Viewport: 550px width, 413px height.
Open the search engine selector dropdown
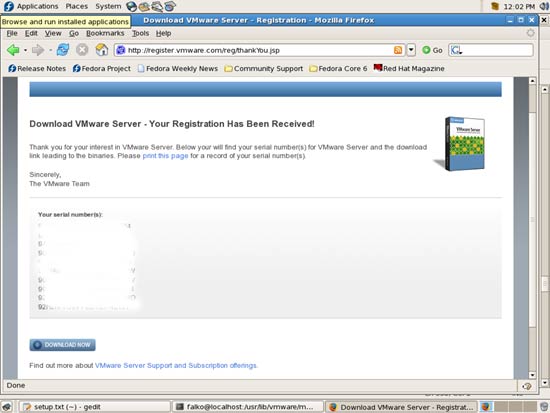[x=456, y=50]
